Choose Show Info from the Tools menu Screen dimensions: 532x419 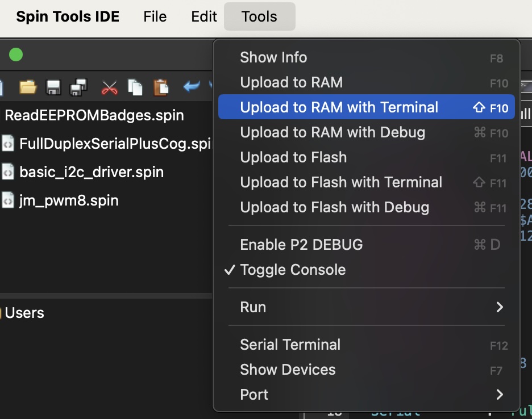[x=367, y=57]
